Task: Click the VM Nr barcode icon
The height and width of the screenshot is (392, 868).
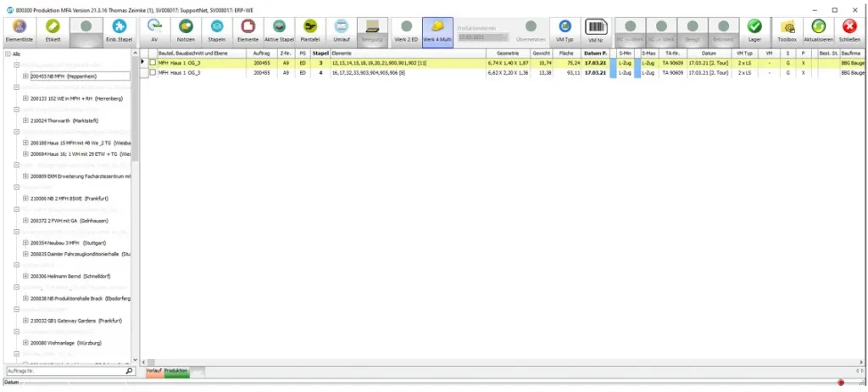Action: [595, 30]
